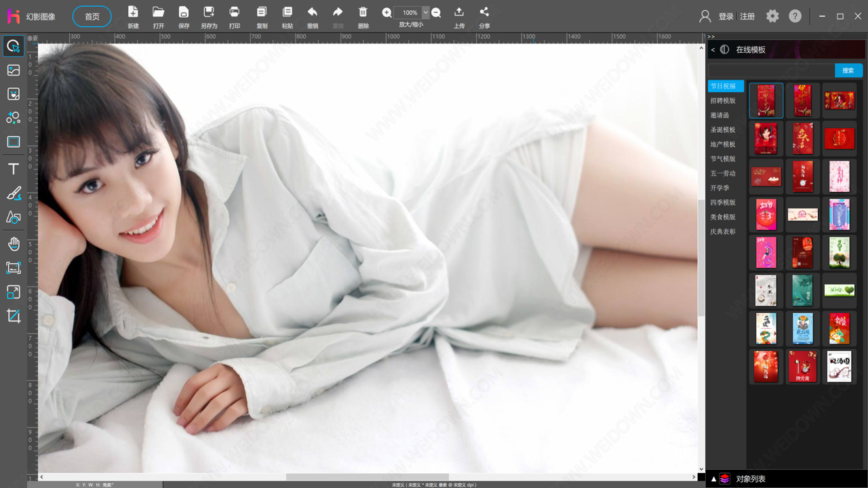Open the green tree poster template thumbnail
This screenshot has height=488, width=868.
point(840,253)
